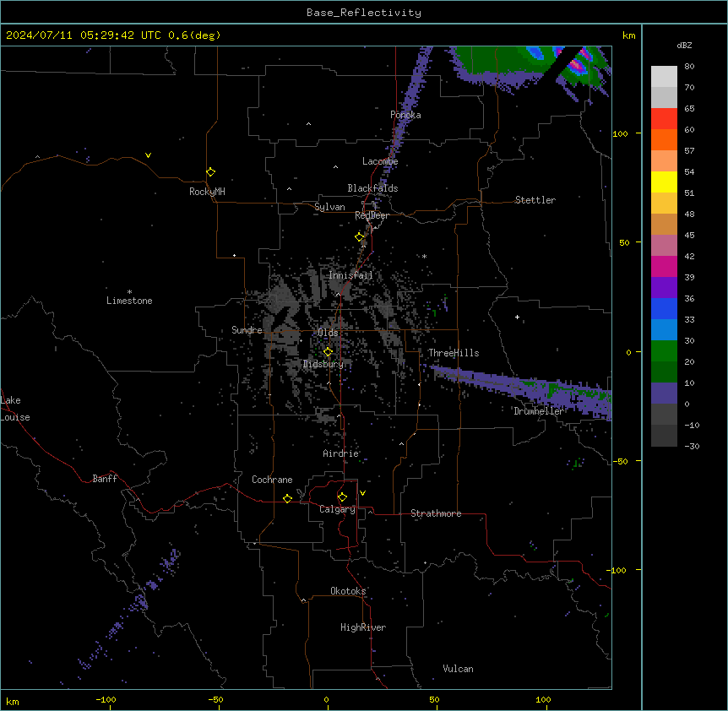The width and height of the screenshot is (728, 711).
Task: Click the RedDeer city label
Action: (x=372, y=215)
